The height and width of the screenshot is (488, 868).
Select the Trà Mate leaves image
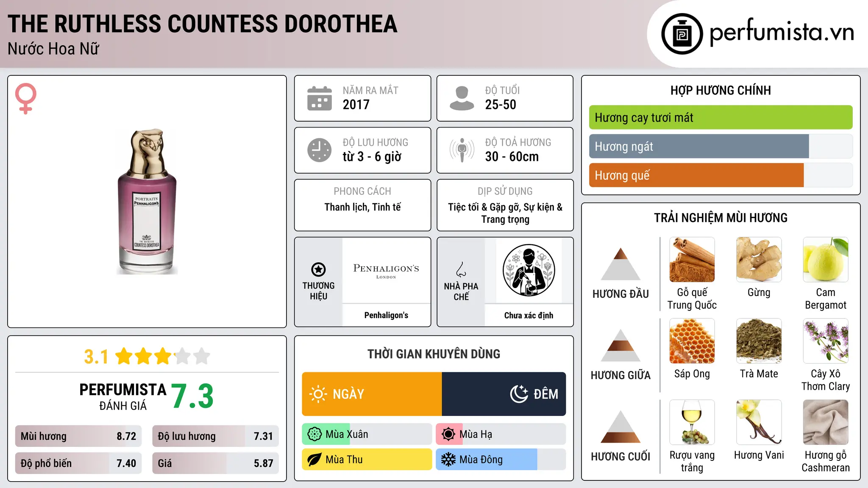[x=759, y=341]
